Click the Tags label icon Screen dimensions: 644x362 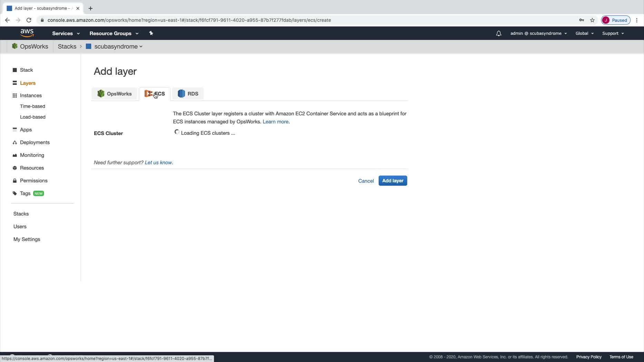[15, 193]
